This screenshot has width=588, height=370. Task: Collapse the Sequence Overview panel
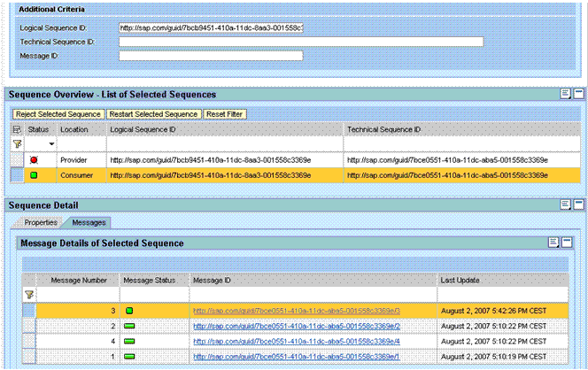[578, 94]
